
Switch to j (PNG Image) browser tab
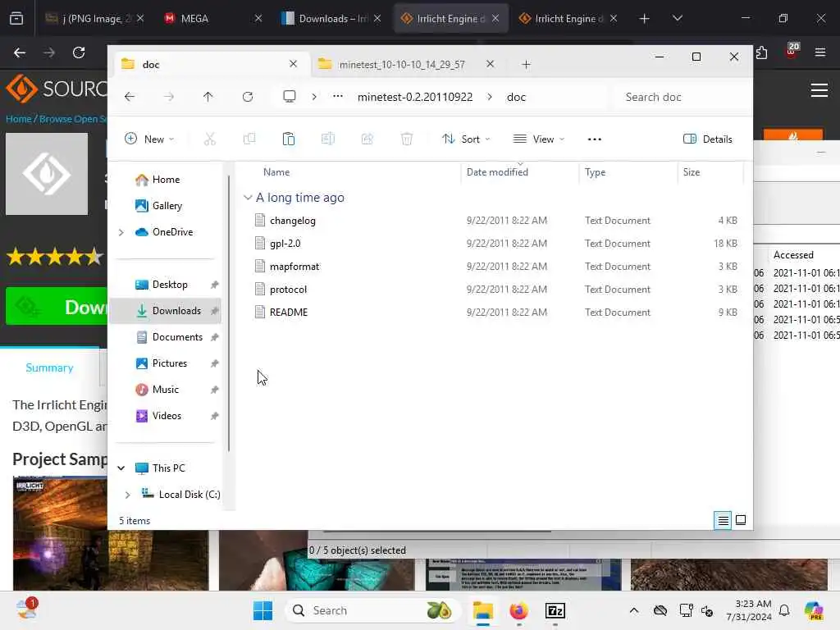94,18
